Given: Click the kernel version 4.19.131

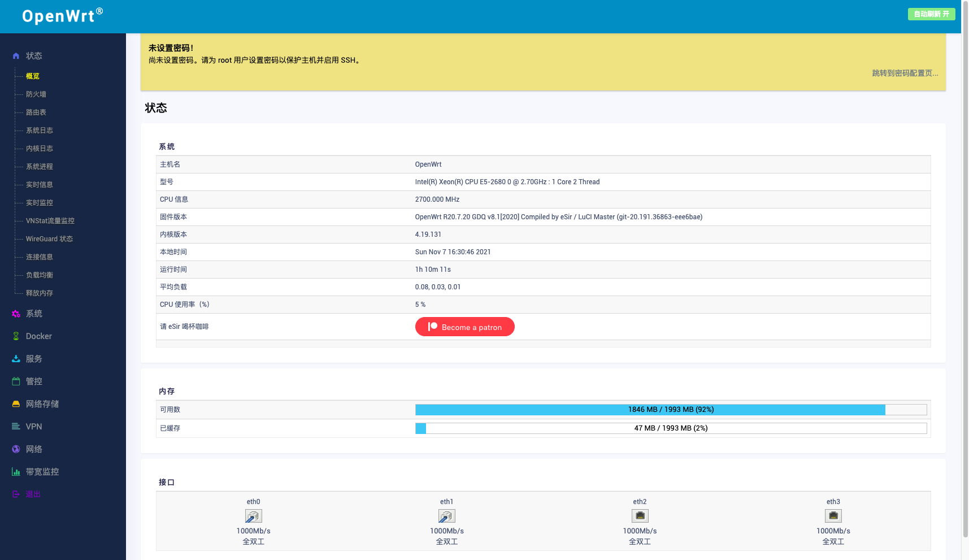Looking at the screenshot, I should point(428,235).
